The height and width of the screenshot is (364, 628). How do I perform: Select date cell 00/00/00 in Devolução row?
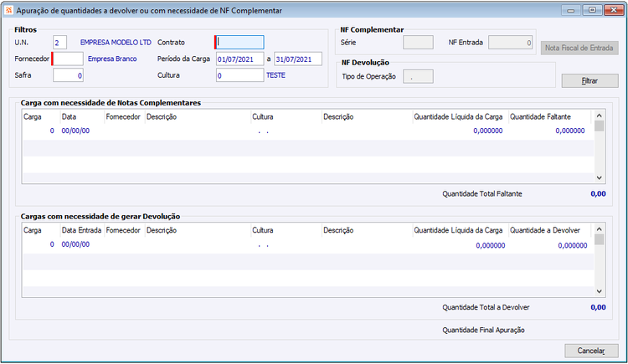pos(75,244)
